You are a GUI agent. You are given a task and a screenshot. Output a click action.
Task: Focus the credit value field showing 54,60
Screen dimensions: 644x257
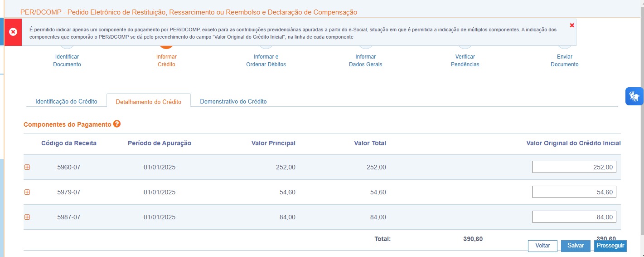pyautogui.click(x=574, y=192)
